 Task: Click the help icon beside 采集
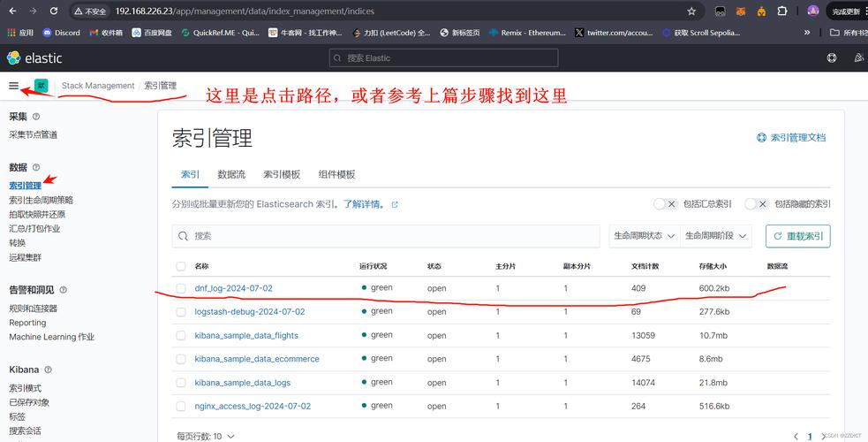click(36, 117)
